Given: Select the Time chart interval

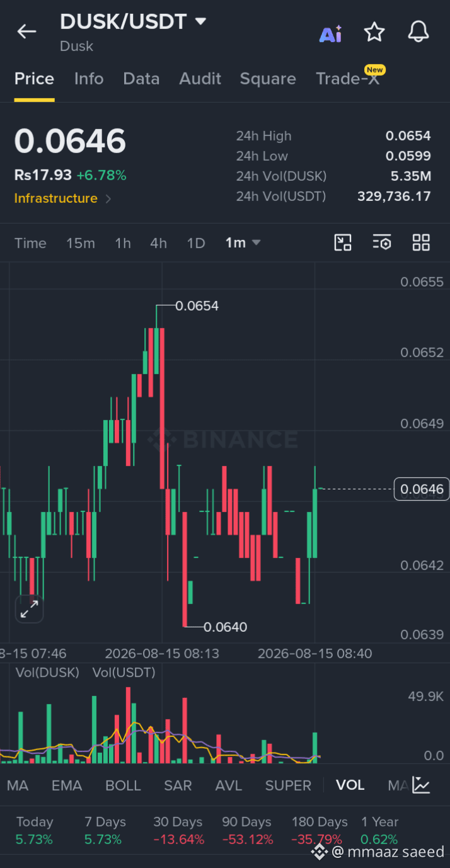Looking at the screenshot, I should click(x=30, y=243).
